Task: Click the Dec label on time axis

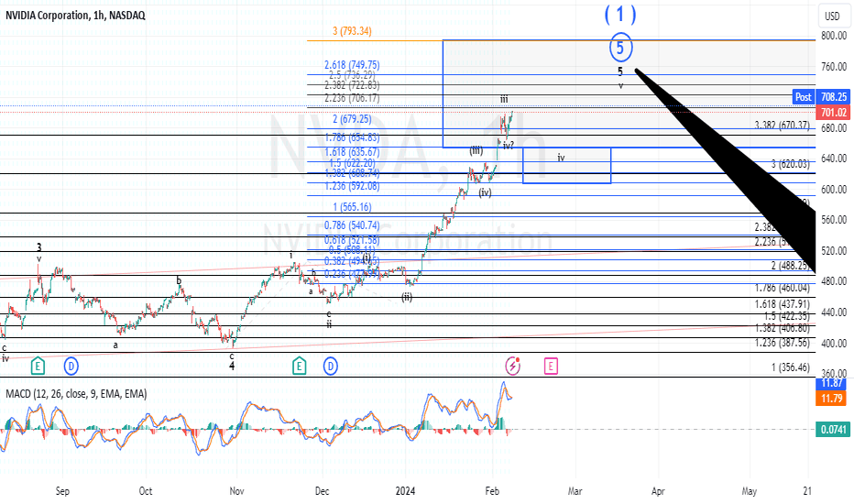Action: click(x=322, y=491)
